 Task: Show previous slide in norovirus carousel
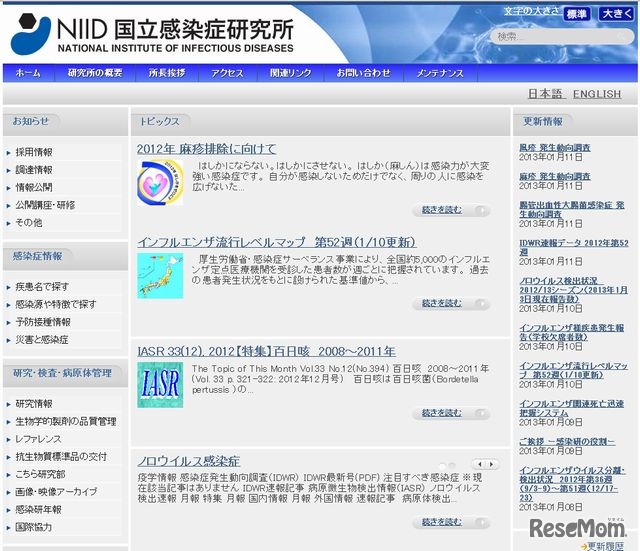480,464
